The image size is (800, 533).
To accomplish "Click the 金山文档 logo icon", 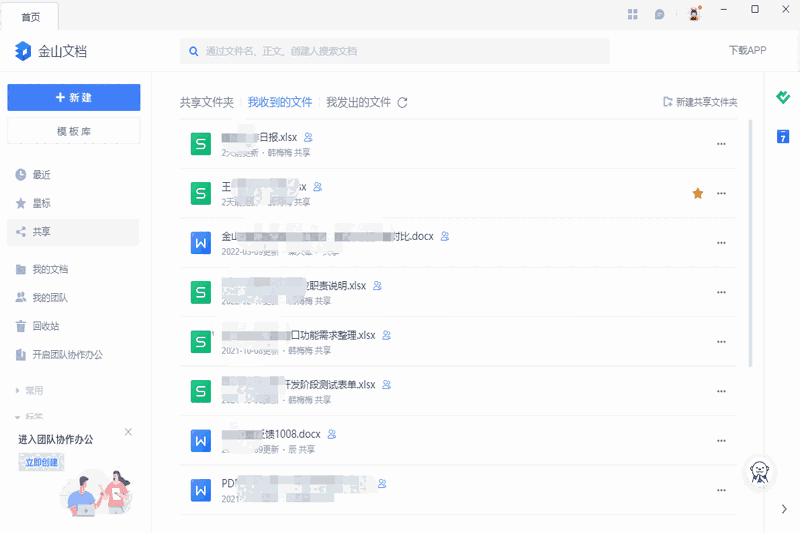I will [x=22, y=51].
